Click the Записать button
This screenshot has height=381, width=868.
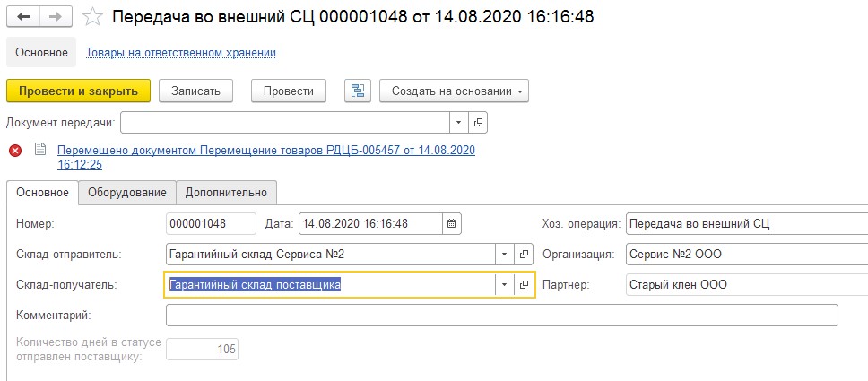(x=196, y=91)
